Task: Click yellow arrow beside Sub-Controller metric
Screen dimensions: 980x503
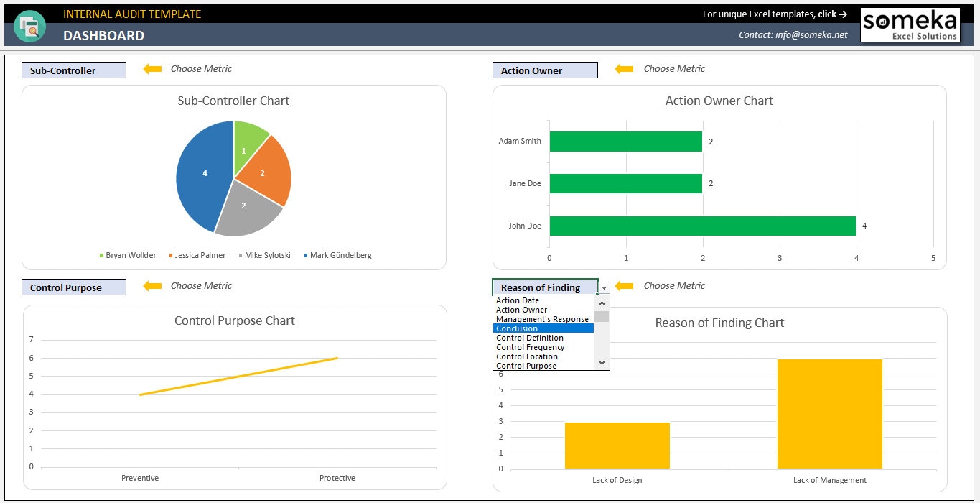Action: point(152,69)
